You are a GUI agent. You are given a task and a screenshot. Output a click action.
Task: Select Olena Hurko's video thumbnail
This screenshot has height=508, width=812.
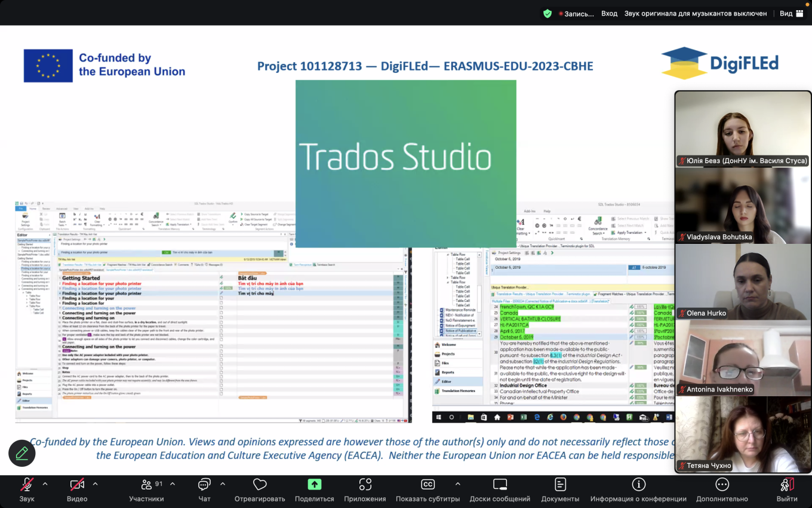click(x=743, y=281)
